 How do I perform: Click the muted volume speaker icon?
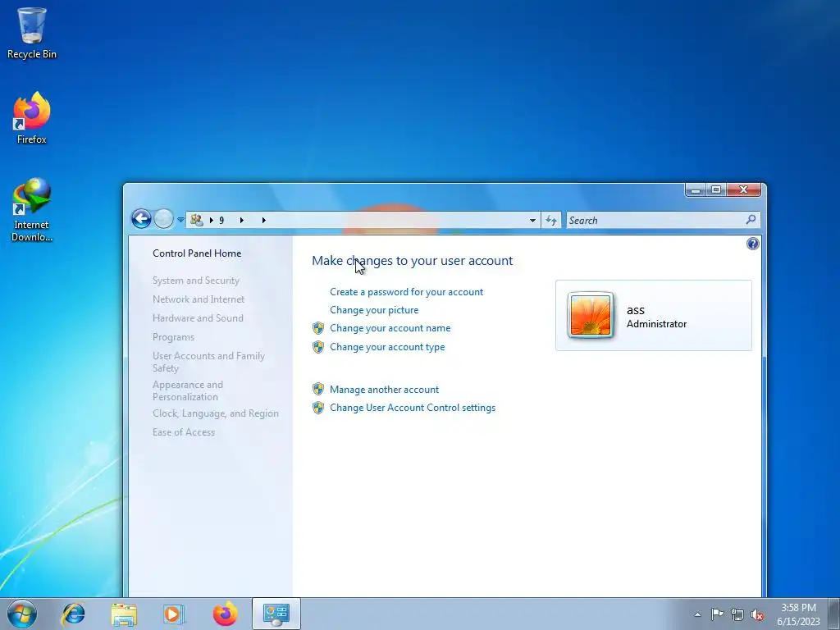757,614
